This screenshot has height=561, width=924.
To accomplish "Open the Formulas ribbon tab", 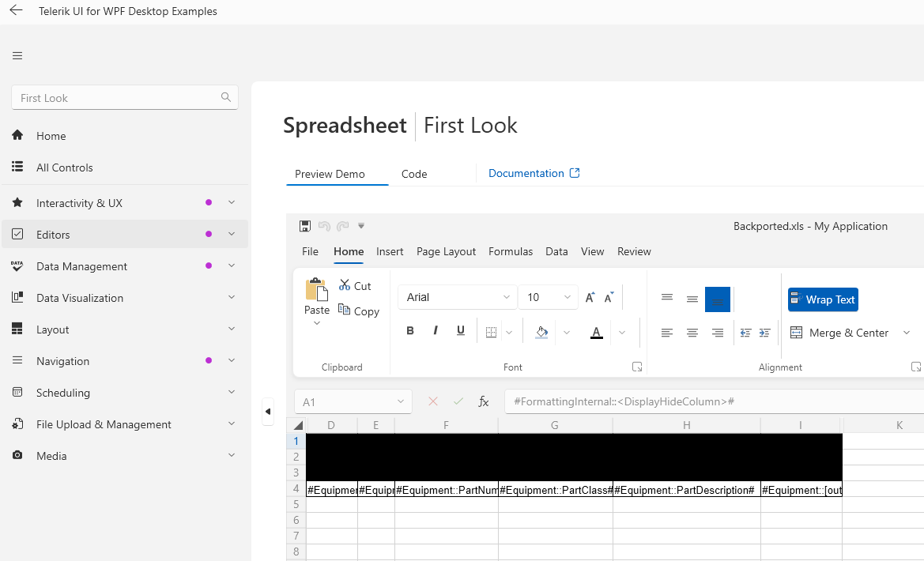I will [x=511, y=251].
